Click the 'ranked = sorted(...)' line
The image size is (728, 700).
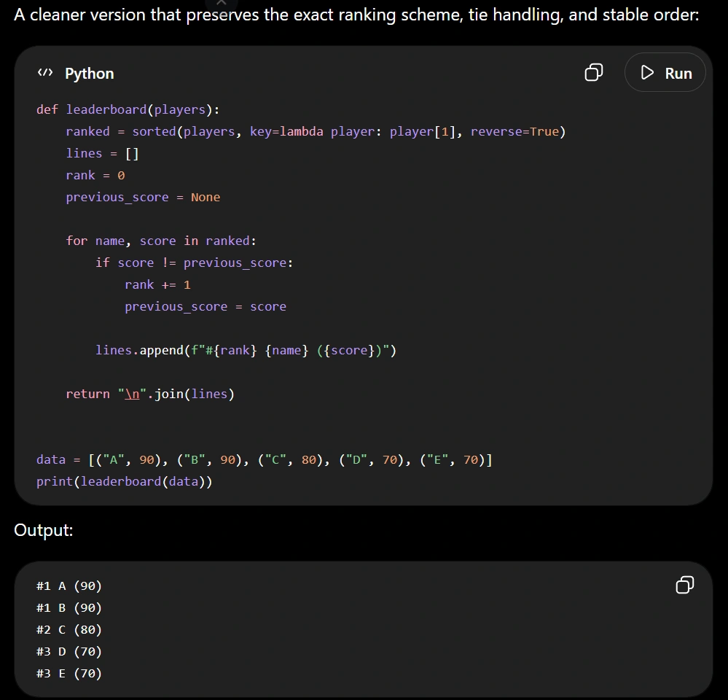(x=316, y=131)
